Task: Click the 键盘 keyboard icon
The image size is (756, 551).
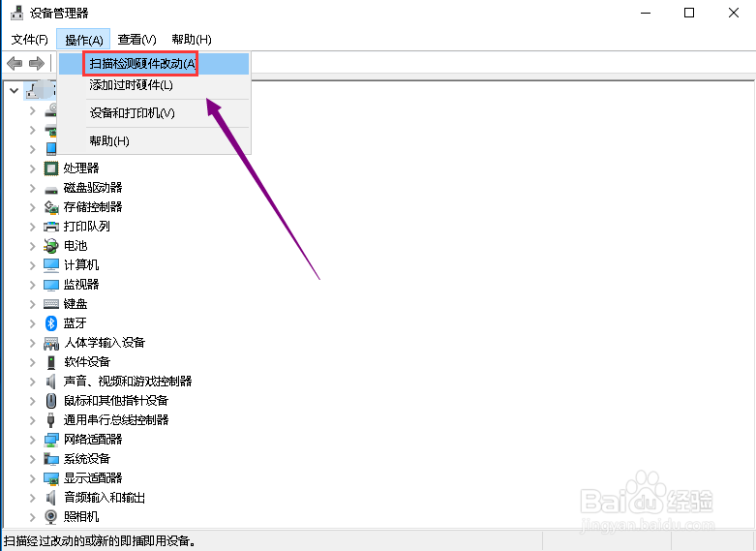Action: (51, 304)
